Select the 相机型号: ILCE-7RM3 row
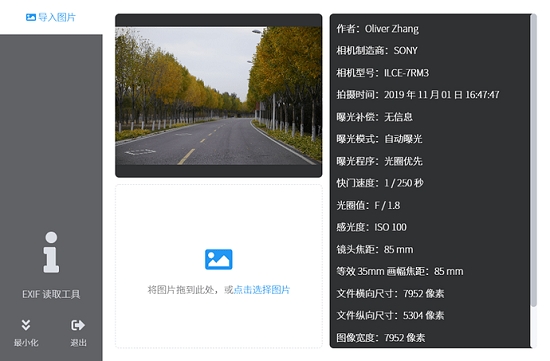Screen dimensions: 550x361 (x=383, y=73)
